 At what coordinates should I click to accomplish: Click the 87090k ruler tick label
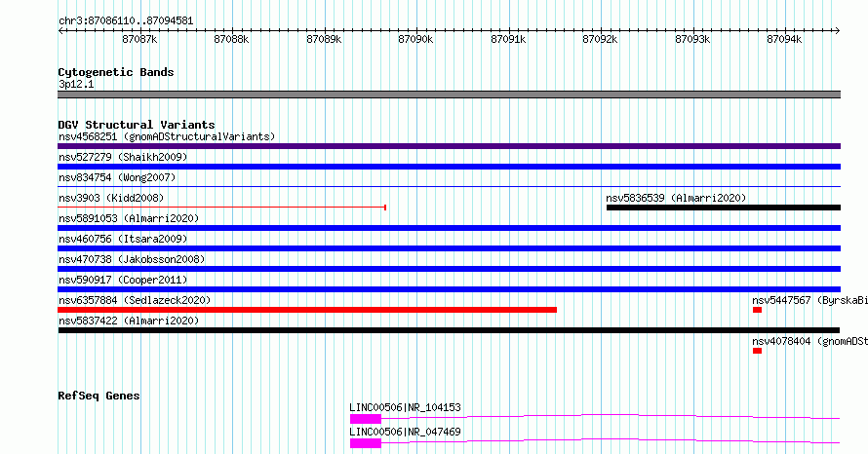(415, 39)
